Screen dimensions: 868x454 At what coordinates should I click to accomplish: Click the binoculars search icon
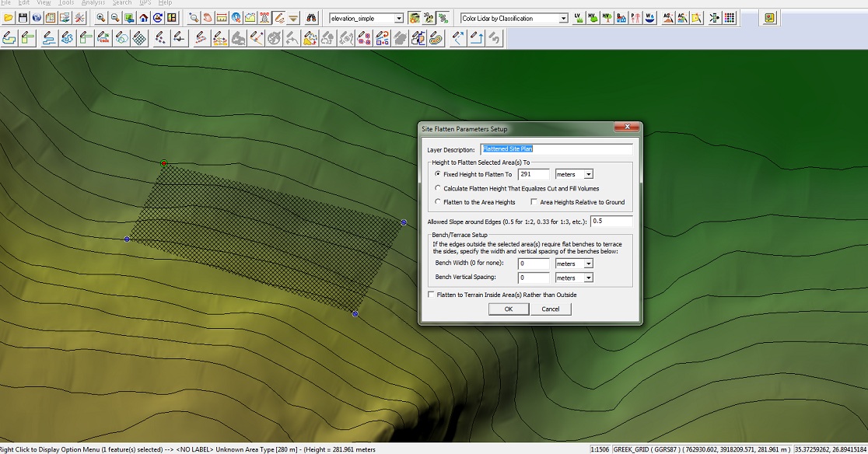click(311, 18)
